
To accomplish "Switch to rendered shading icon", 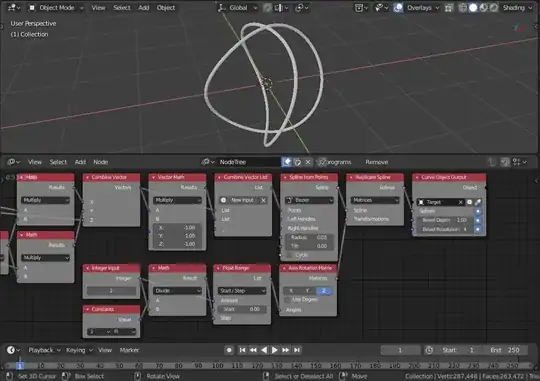I will click(494, 8).
